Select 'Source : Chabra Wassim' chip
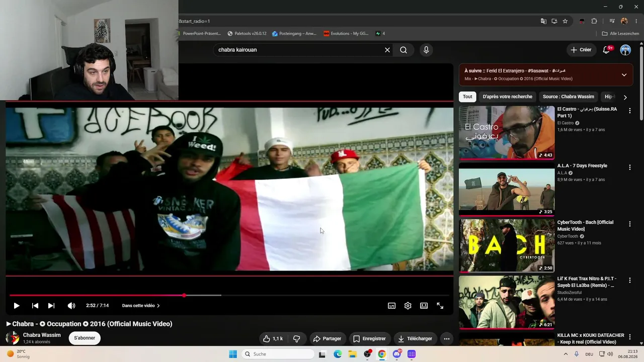This screenshot has width=644, height=362. [569, 97]
